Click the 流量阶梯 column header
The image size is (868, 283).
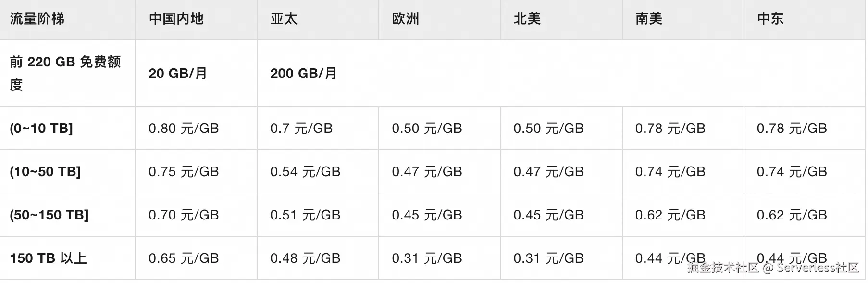pos(37,19)
